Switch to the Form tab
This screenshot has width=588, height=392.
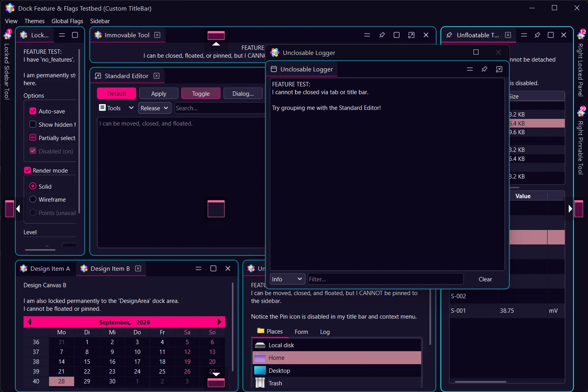coord(301,332)
